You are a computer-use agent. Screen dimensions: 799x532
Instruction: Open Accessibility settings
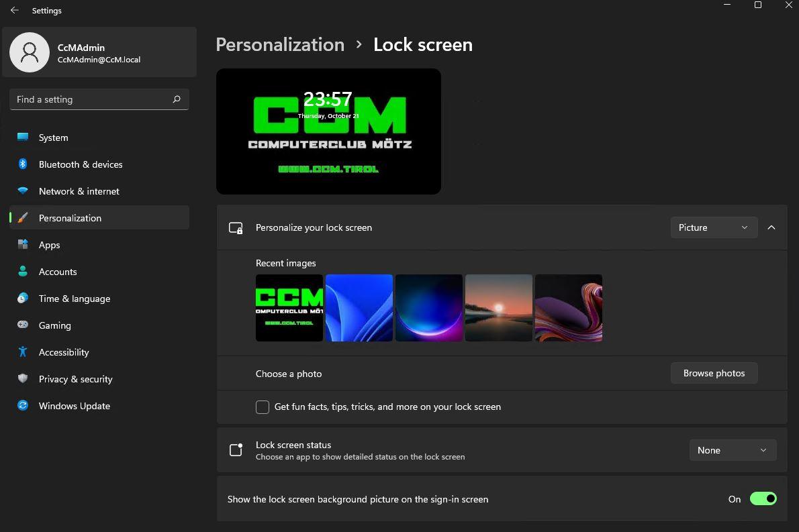[99, 352]
